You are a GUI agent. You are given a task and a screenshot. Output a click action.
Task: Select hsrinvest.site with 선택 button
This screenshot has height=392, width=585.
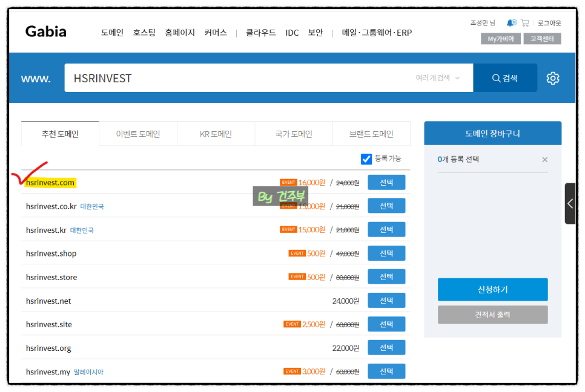pos(386,324)
